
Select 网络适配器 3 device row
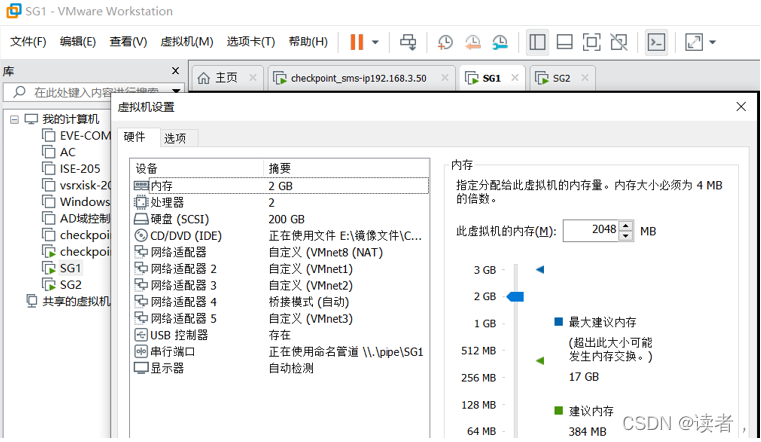[x=280, y=285]
